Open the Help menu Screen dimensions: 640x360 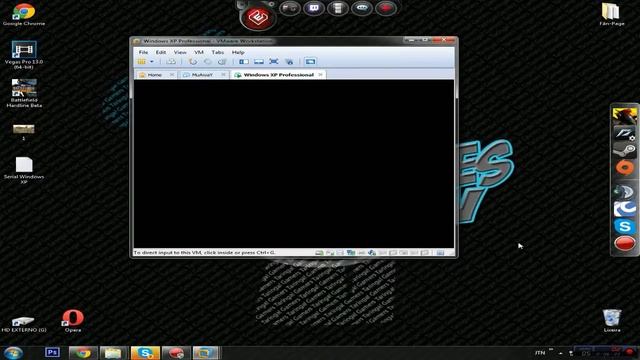coord(238,52)
